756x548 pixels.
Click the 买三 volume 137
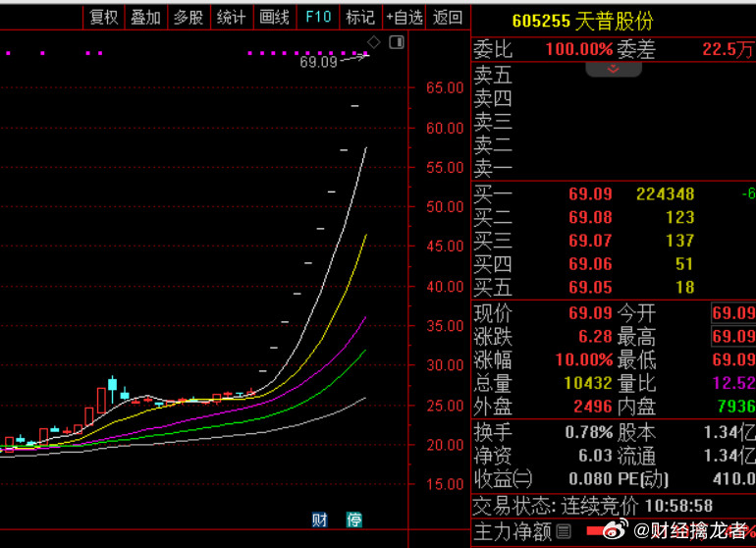pos(679,241)
